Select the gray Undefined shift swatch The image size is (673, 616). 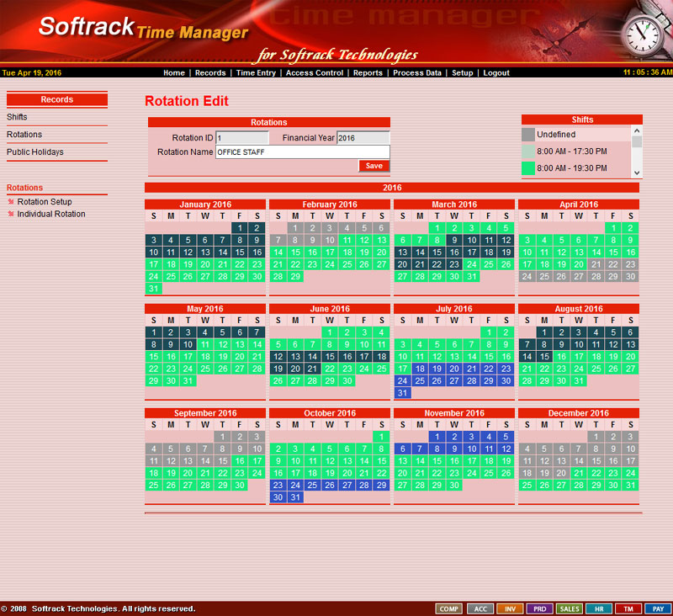pyautogui.click(x=527, y=135)
